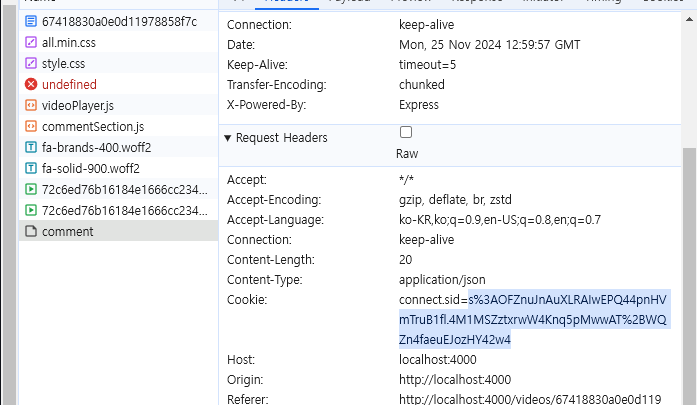Collapse the Request Headers section

pos(228,138)
